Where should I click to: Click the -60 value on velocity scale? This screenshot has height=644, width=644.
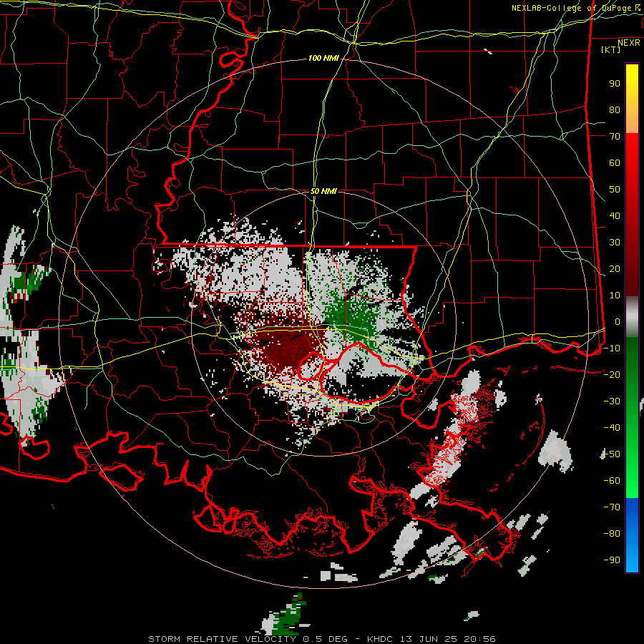pyautogui.click(x=612, y=481)
